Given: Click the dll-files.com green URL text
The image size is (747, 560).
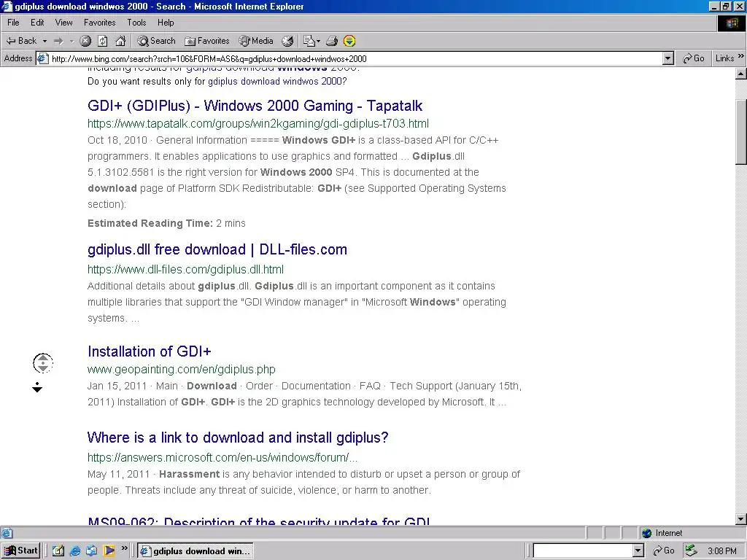Looking at the screenshot, I should click(x=185, y=270).
